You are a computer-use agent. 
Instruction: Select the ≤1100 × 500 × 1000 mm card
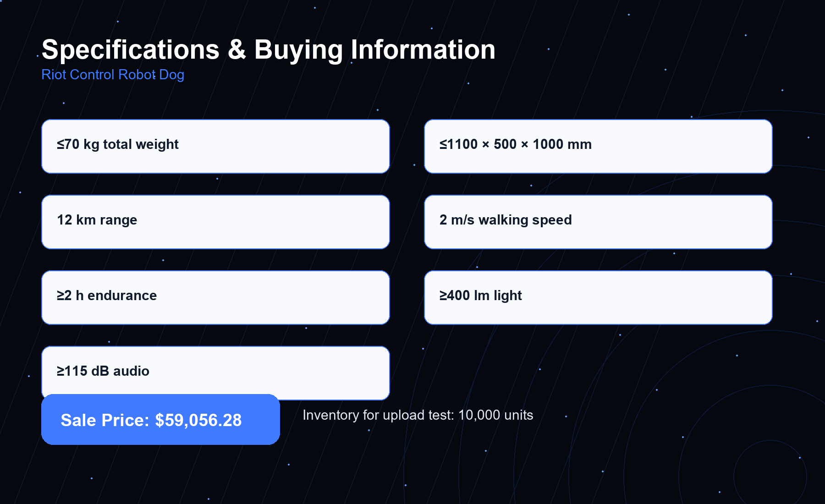598,147
